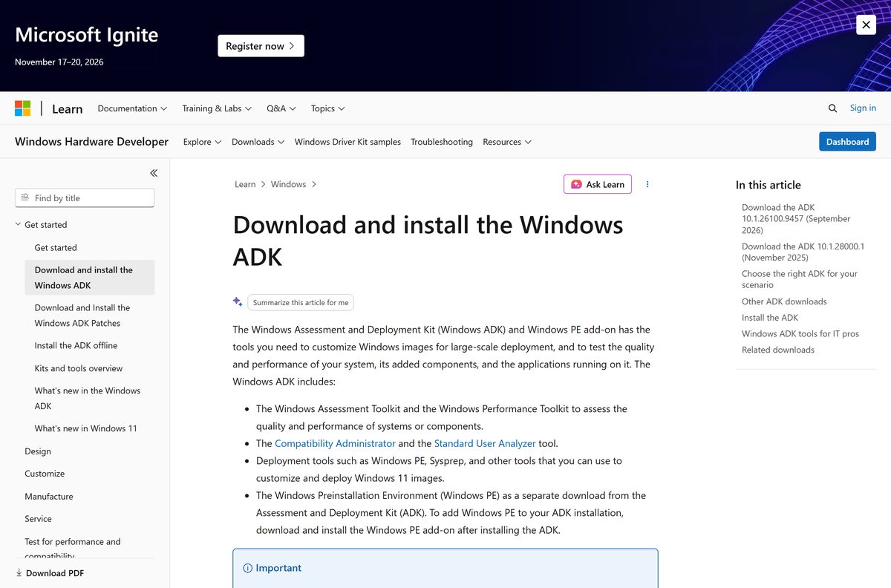Click the Sign in link
The height and width of the screenshot is (588, 891).
pyautogui.click(x=863, y=108)
